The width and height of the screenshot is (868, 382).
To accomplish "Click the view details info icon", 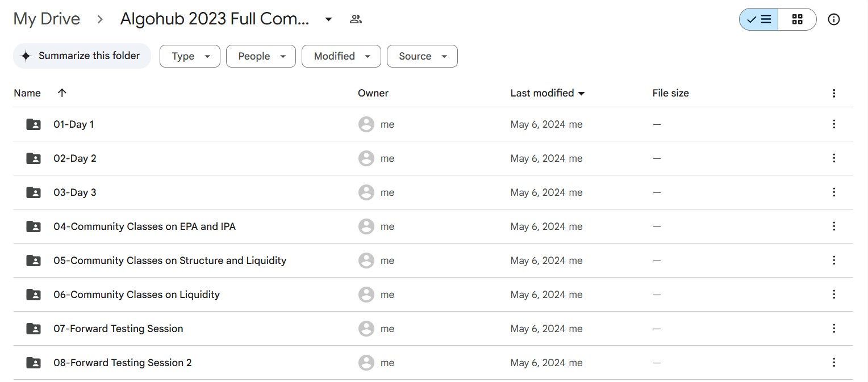I will 834,19.
